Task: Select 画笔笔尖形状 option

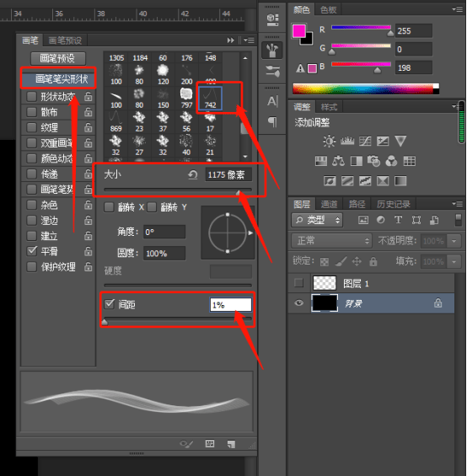Action: (58, 79)
